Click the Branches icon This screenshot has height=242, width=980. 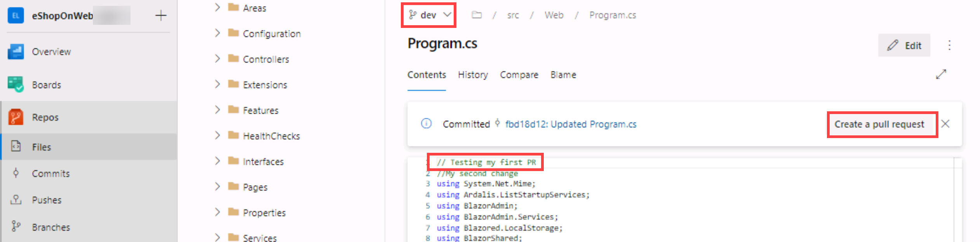coord(16,226)
